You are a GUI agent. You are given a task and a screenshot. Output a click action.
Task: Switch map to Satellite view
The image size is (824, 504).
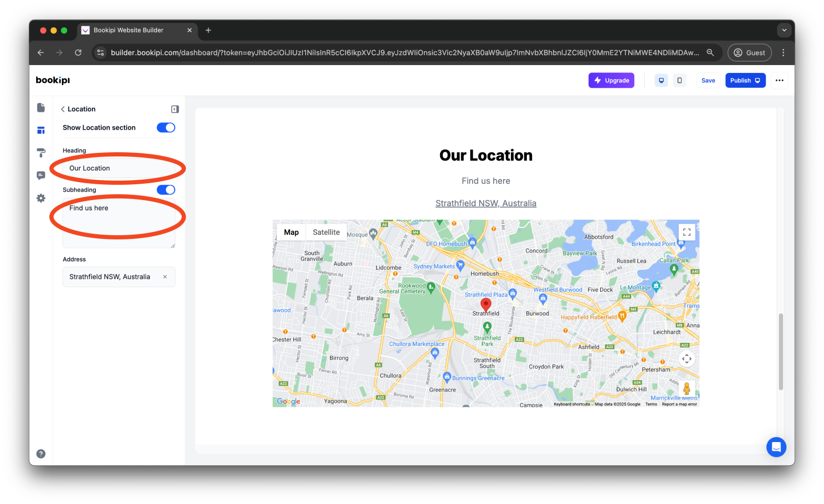pos(326,232)
